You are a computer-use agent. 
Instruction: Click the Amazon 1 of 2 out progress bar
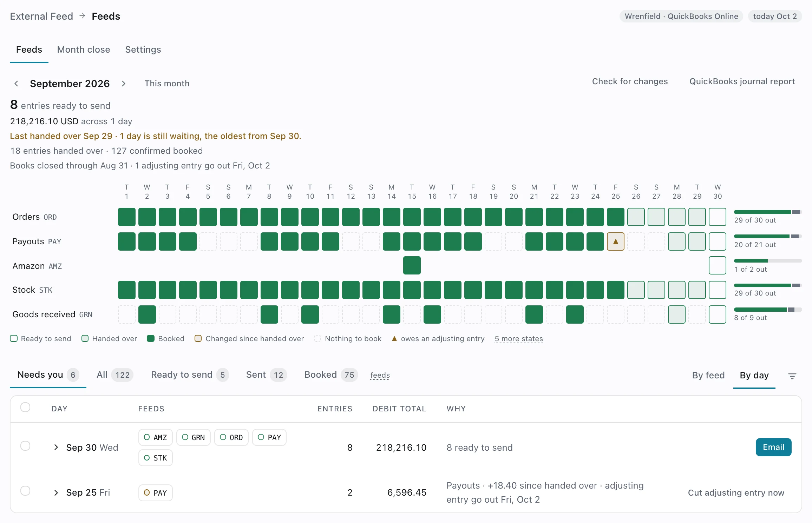point(768,261)
